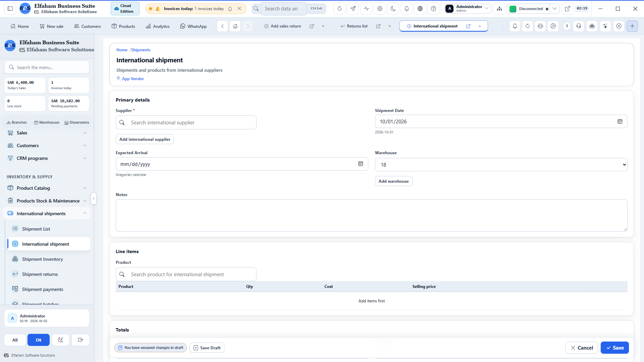Toggle the sidebar panel icon
This screenshot has height=362, width=644.
click(10, 9)
